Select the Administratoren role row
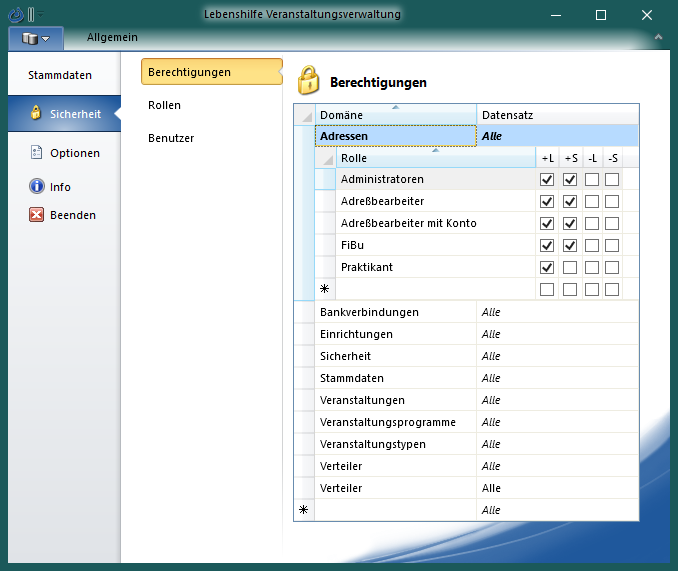Image resolution: width=678 pixels, height=571 pixels. [436, 179]
